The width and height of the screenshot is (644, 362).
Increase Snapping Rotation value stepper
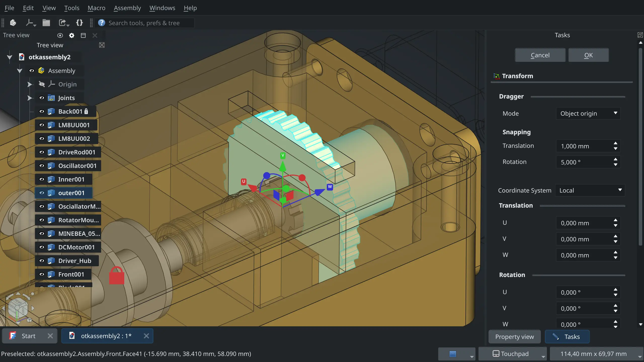[615, 159]
